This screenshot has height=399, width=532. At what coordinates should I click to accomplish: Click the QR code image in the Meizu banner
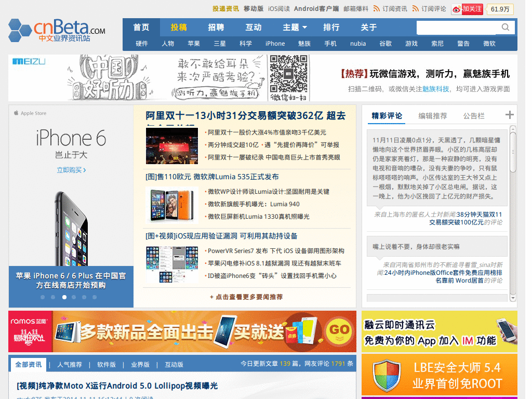point(289,74)
